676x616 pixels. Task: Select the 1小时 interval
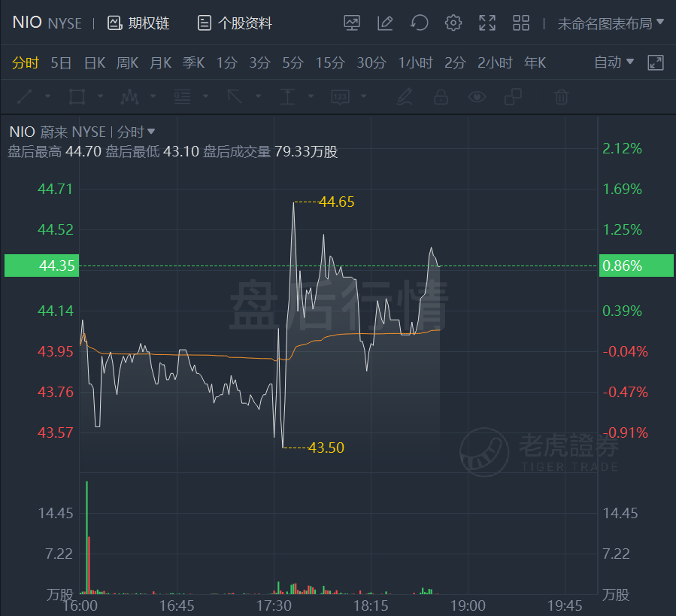pos(415,63)
